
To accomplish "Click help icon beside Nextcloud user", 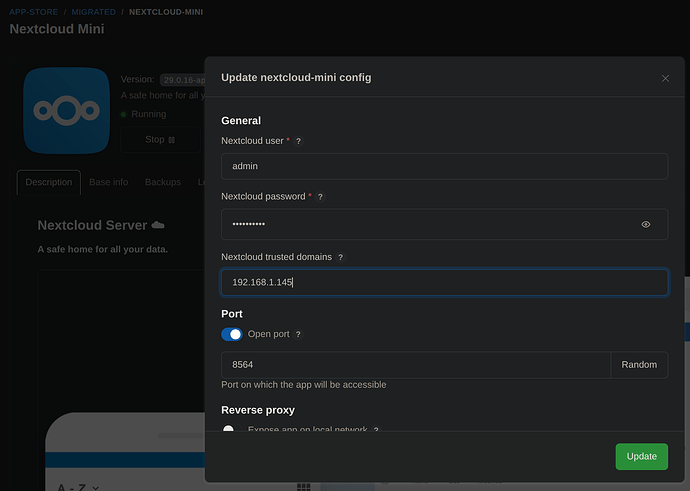I will [x=298, y=142].
